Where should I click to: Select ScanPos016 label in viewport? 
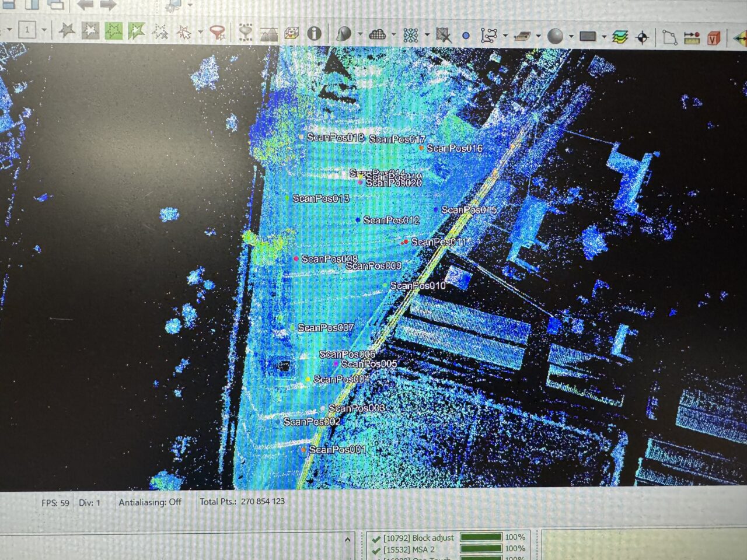tap(455, 148)
